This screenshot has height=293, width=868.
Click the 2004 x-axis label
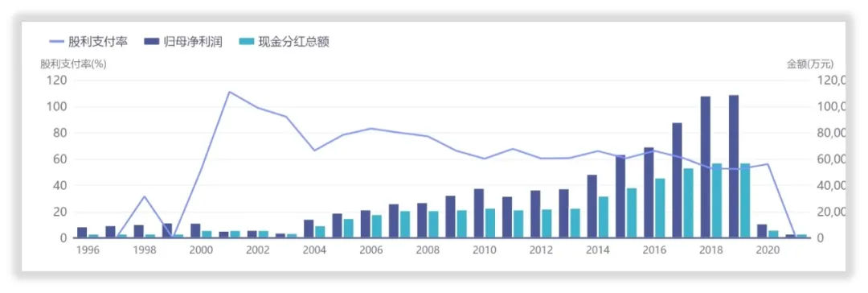point(314,250)
